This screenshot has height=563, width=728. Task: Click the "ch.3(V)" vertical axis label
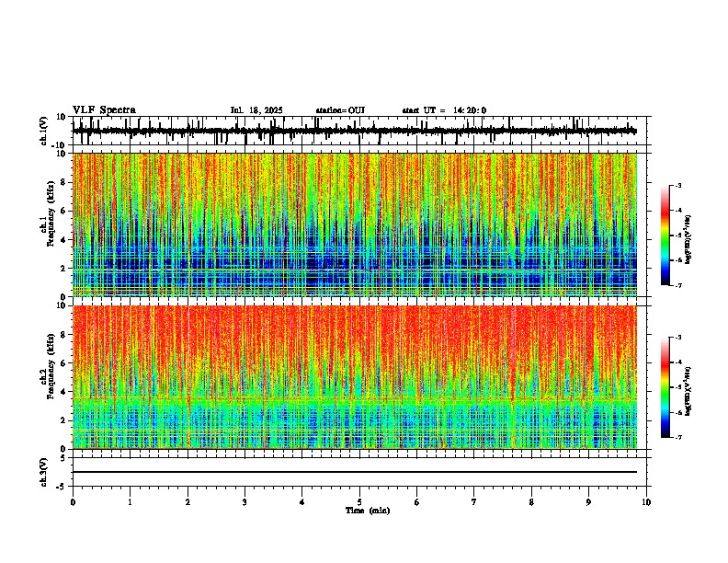coord(44,472)
